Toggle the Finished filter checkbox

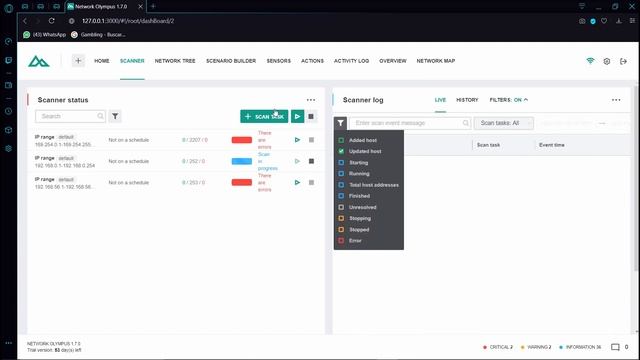(x=341, y=196)
